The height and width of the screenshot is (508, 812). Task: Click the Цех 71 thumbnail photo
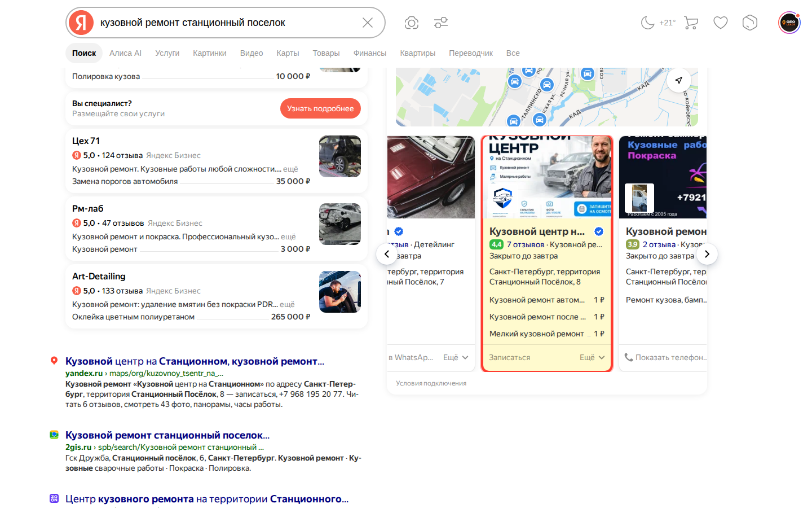(x=340, y=156)
